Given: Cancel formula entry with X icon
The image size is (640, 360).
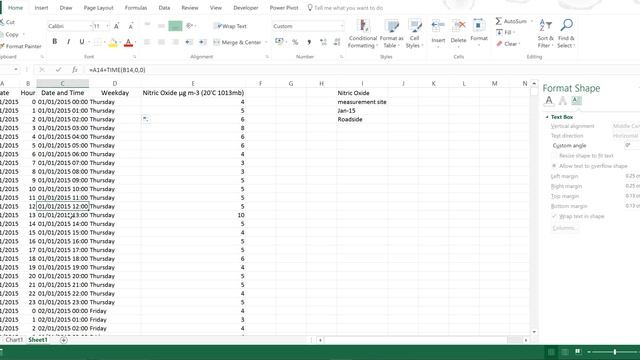Looking at the screenshot, I should pos(42,70).
